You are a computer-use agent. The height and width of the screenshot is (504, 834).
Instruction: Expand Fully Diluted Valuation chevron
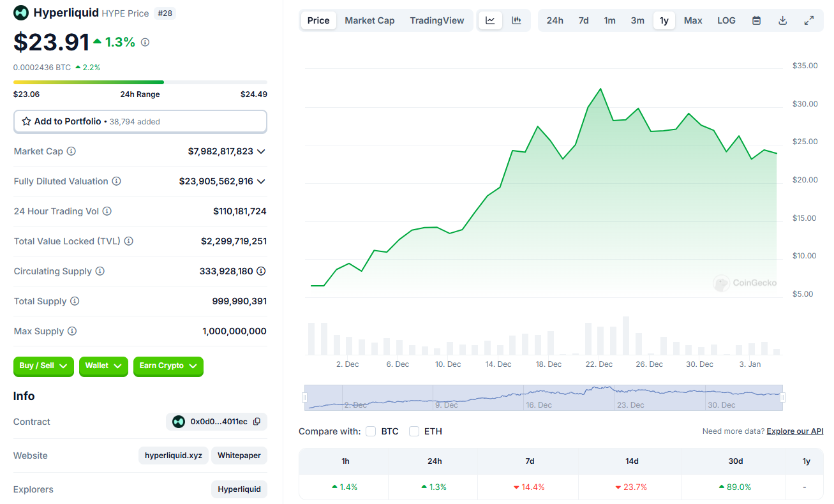(260, 181)
